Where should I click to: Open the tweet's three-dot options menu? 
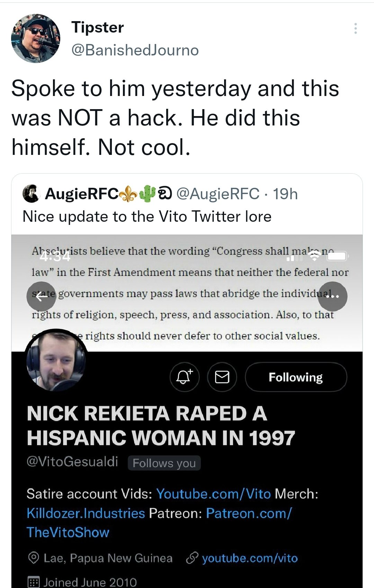[x=356, y=28]
